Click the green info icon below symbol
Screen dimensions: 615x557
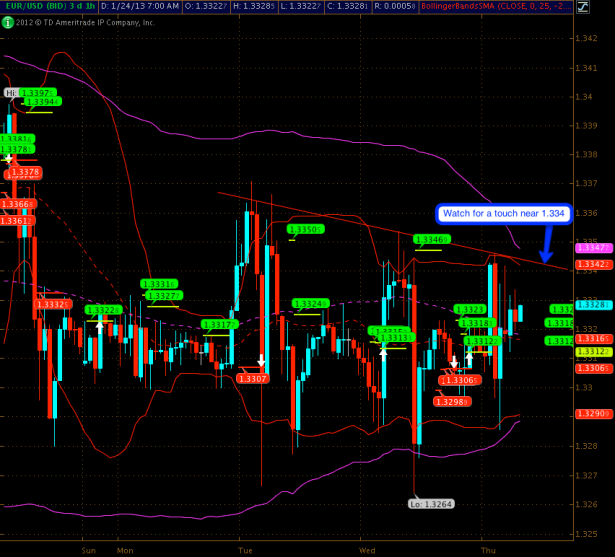[x=8, y=21]
